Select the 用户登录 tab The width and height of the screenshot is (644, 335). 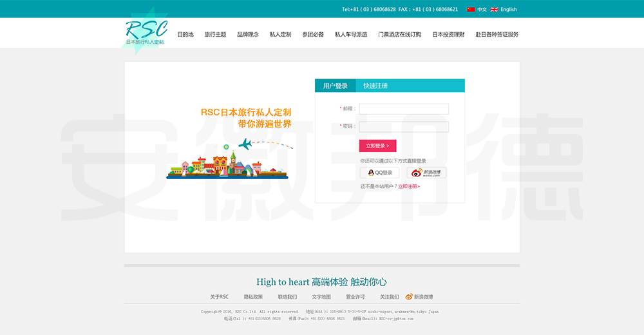(335, 86)
